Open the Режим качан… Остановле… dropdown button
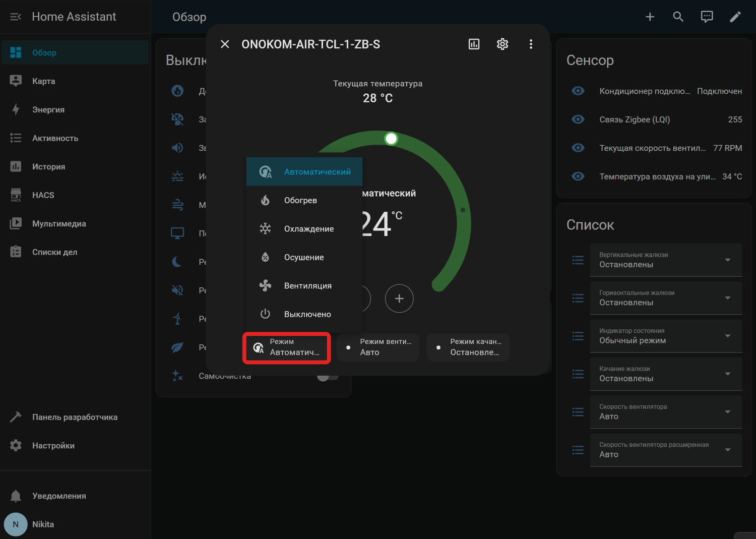This screenshot has height=539, width=756. click(x=468, y=347)
